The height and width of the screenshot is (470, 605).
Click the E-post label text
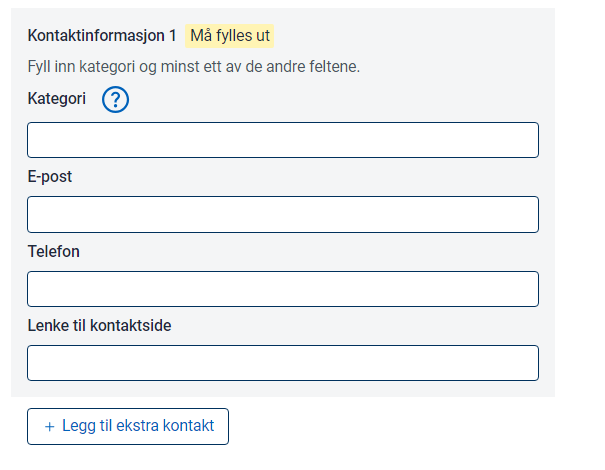[x=50, y=177]
